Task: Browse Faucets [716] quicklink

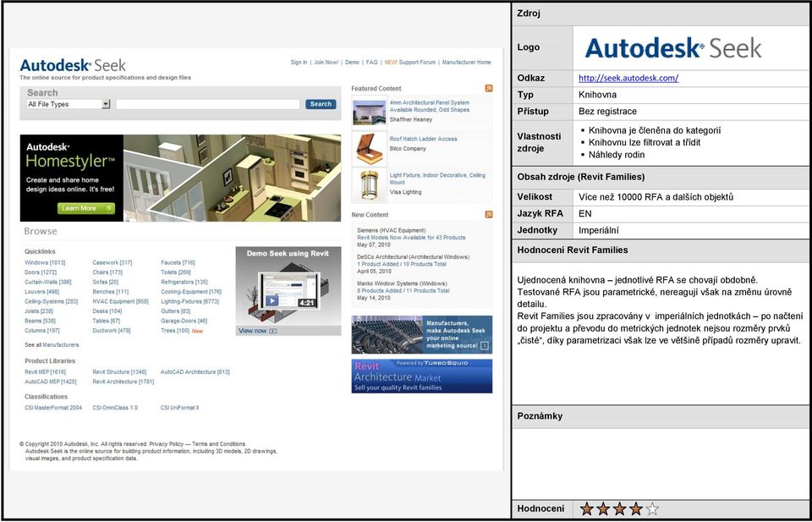Action: (x=178, y=262)
